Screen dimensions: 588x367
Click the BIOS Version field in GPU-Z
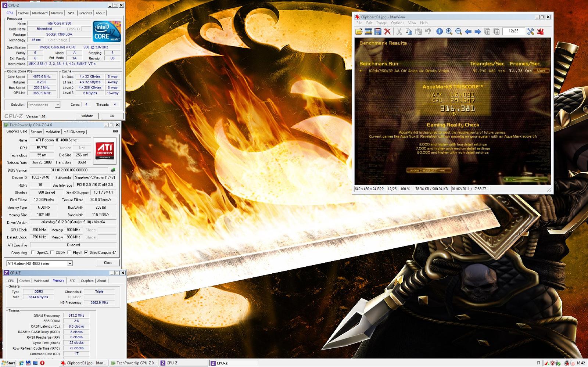pyautogui.click(x=69, y=170)
